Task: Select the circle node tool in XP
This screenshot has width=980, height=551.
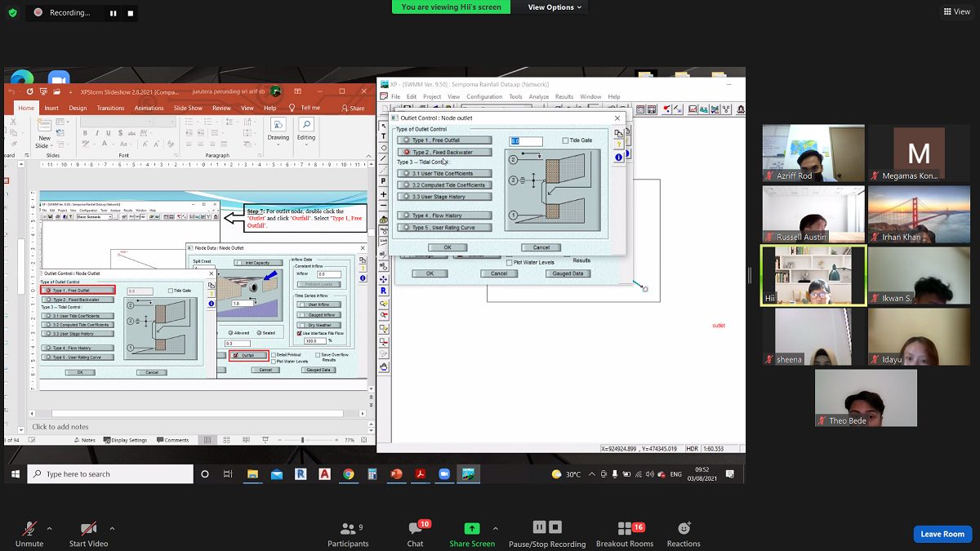Action: tap(384, 148)
